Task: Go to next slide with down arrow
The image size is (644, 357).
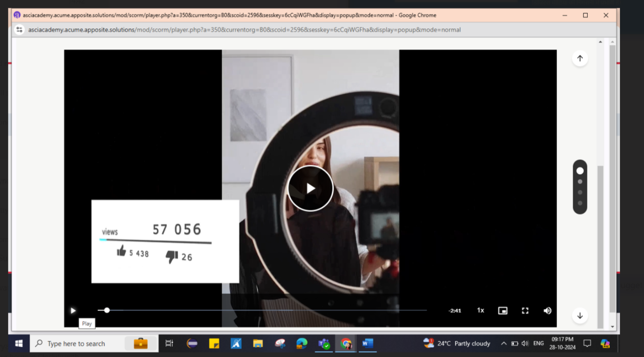Action: (x=580, y=315)
